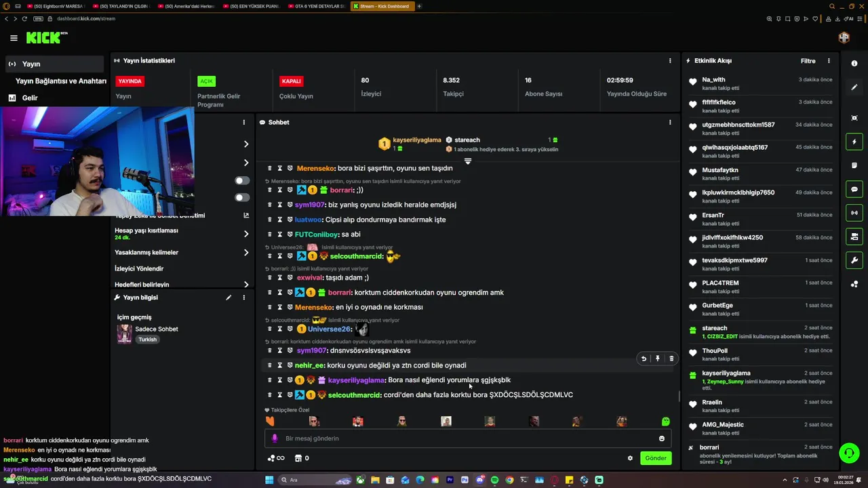Viewport: 868px width, 488px height.
Task: Open the Windows Start button in the taskbar
Action: 269,480
